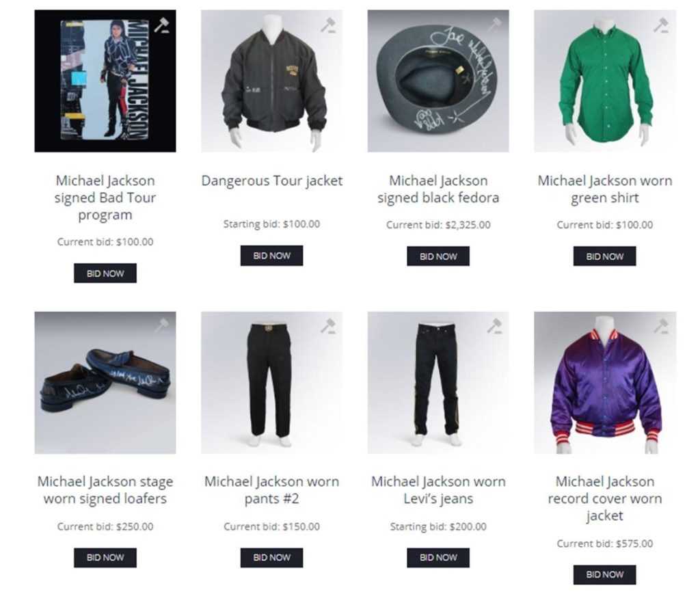Click gavel icon on worn pants #2 image
This screenshot has height=594, width=700.
click(328, 326)
